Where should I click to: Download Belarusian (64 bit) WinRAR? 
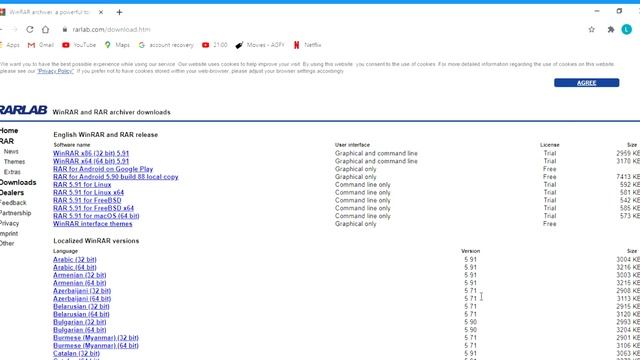click(x=81, y=314)
